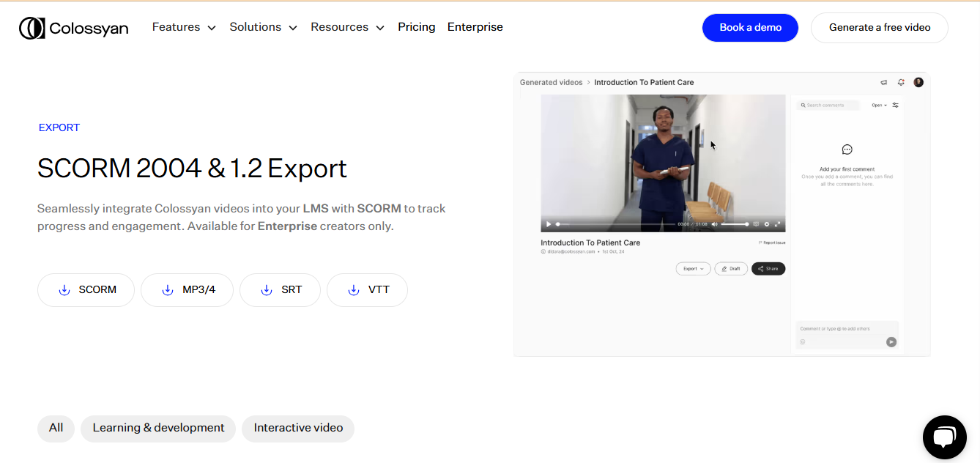Image resolution: width=980 pixels, height=463 pixels.
Task: Click the Add your first comment text
Action: click(847, 169)
